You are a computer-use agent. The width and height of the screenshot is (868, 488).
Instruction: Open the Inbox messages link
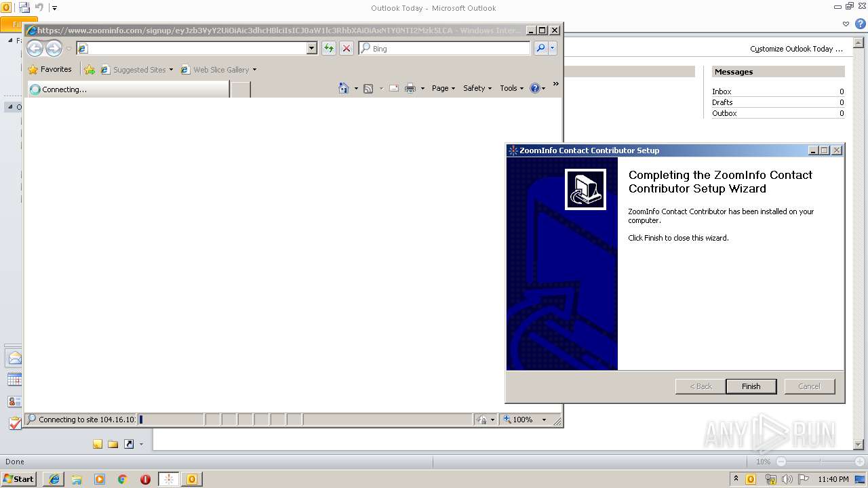pos(722,91)
